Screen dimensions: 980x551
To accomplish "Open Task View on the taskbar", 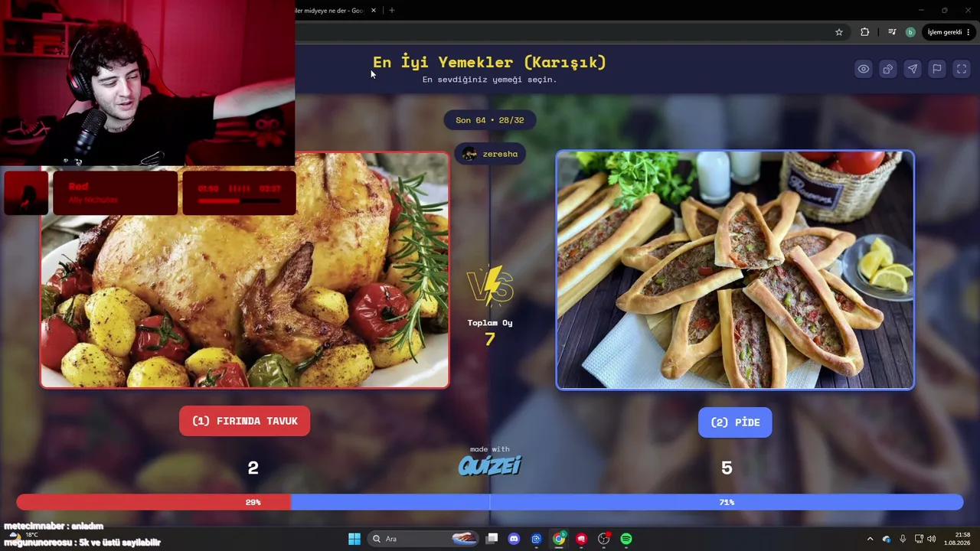I will pos(492,539).
